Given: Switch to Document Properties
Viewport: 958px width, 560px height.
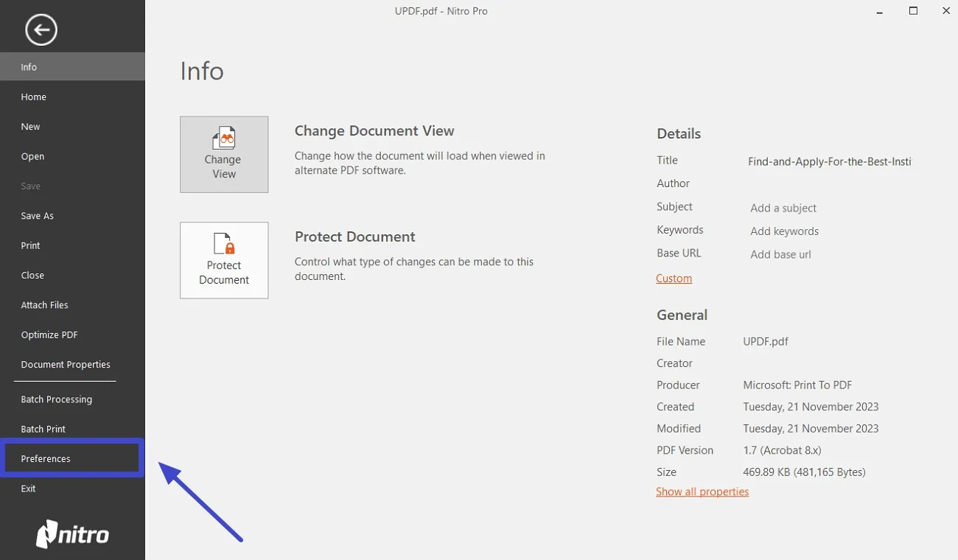Looking at the screenshot, I should point(65,364).
